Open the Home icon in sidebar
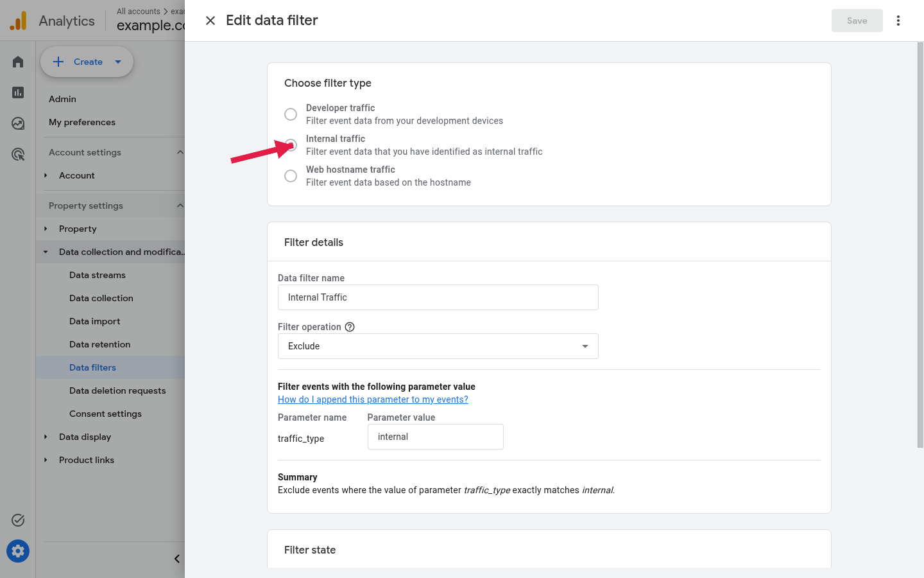This screenshot has height=578, width=924. tap(18, 62)
